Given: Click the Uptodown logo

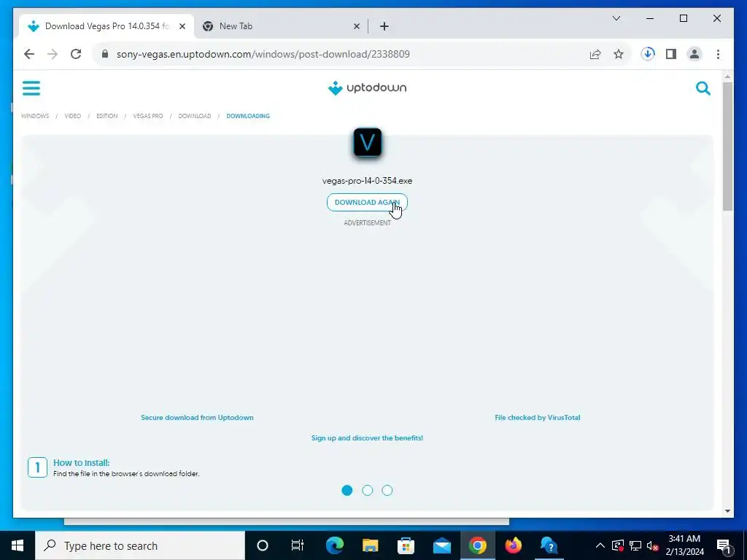Looking at the screenshot, I should pyautogui.click(x=367, y=87).
